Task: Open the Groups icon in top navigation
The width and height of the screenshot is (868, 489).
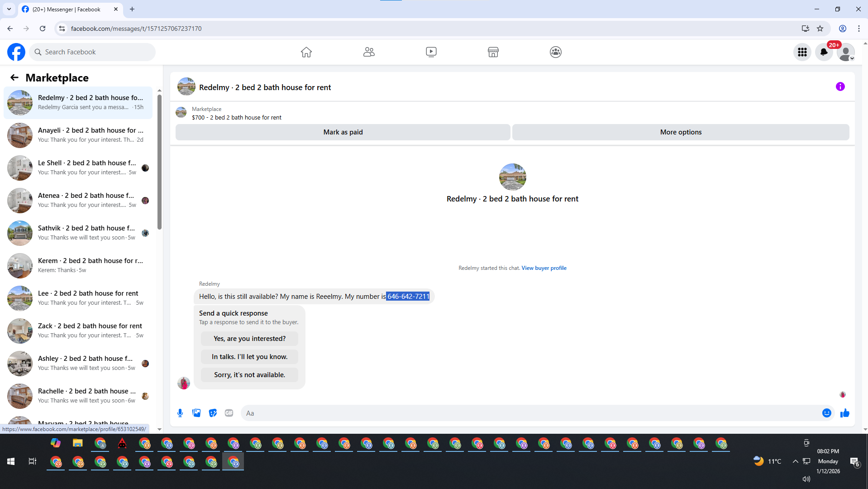Action: [556, 52]
